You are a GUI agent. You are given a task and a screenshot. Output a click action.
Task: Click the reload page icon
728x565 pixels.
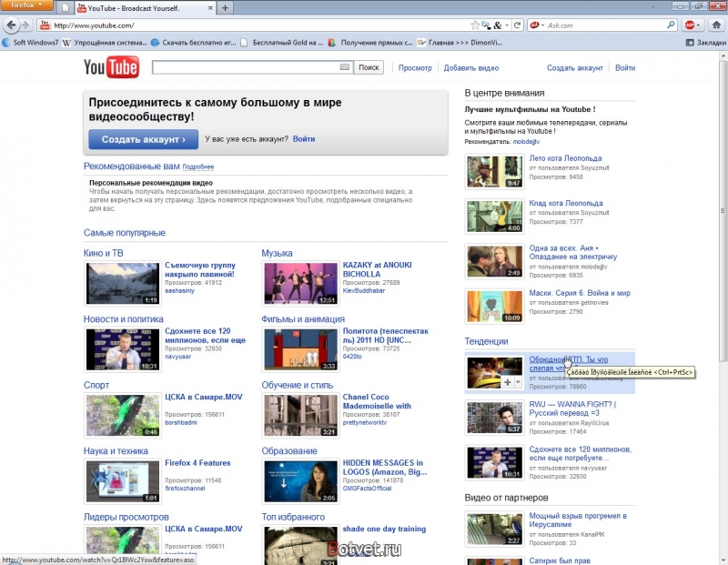[517, 25]
